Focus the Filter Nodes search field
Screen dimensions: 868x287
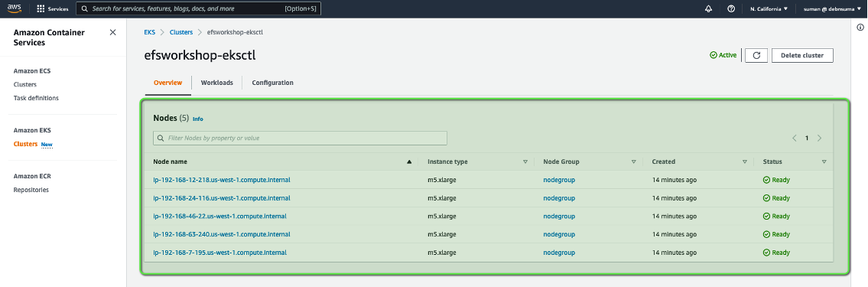[300, 138]
